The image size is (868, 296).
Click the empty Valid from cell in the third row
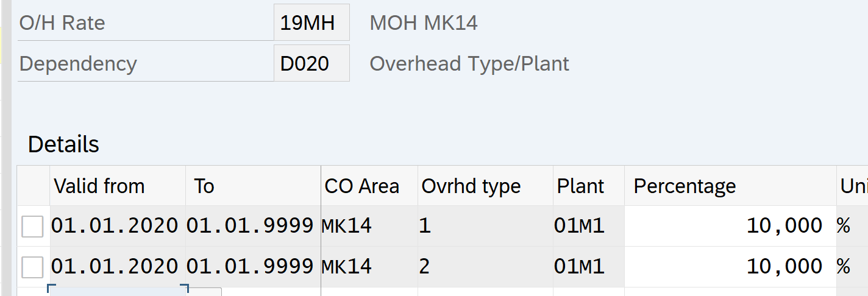point(117,291)
